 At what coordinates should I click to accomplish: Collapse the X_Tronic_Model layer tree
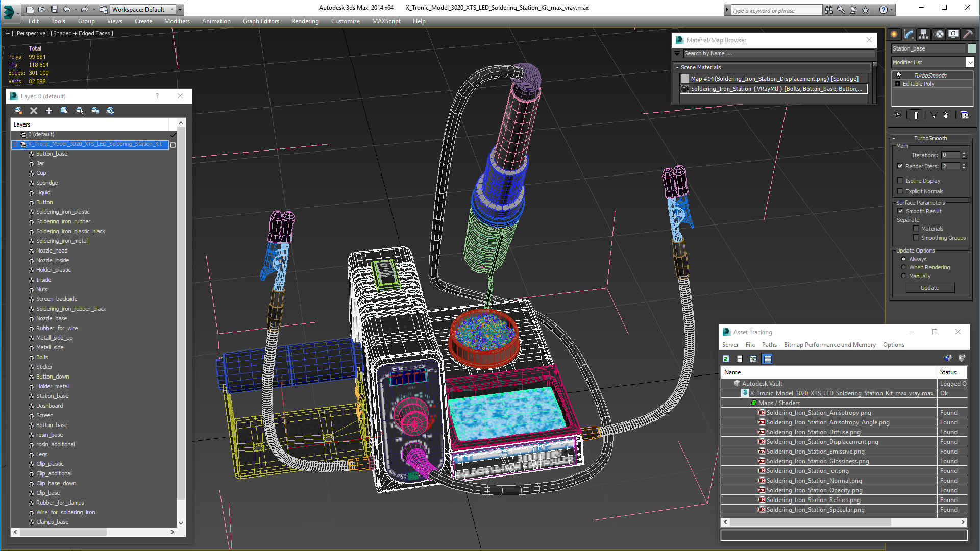click(x=15, y=144)
